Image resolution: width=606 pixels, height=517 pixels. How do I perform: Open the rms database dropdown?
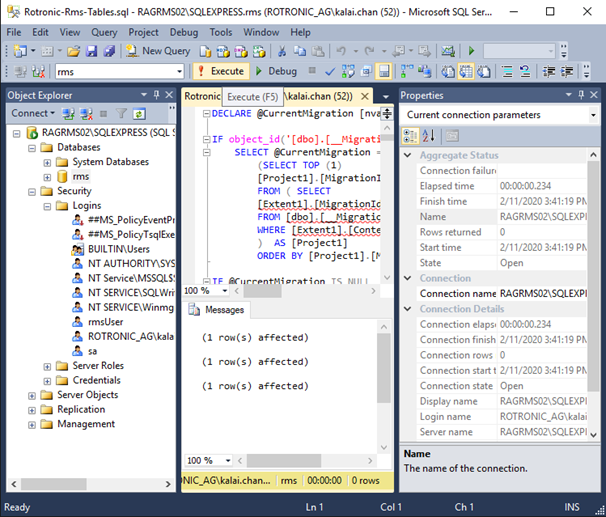[x=179, y=72]
